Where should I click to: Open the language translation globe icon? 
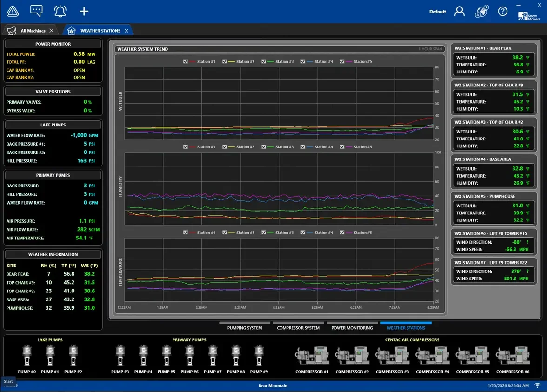coord(481,11)
